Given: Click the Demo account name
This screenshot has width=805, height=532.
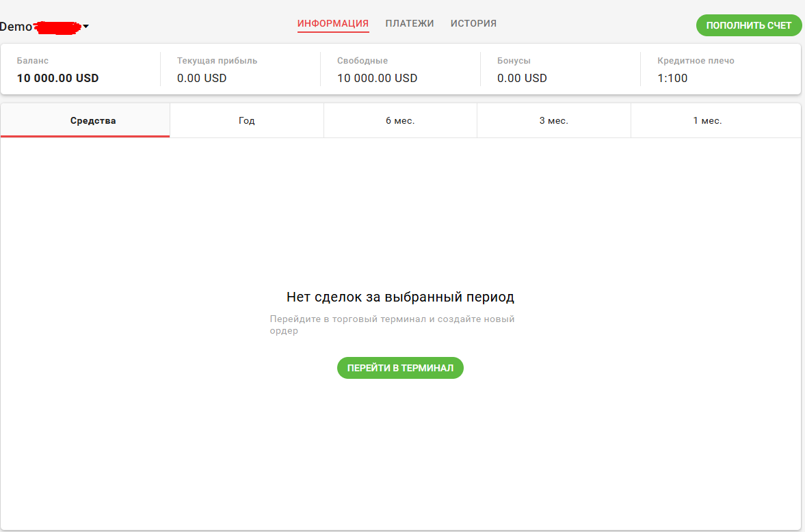Looking at the screenshot, I should (x=40, y=27).
